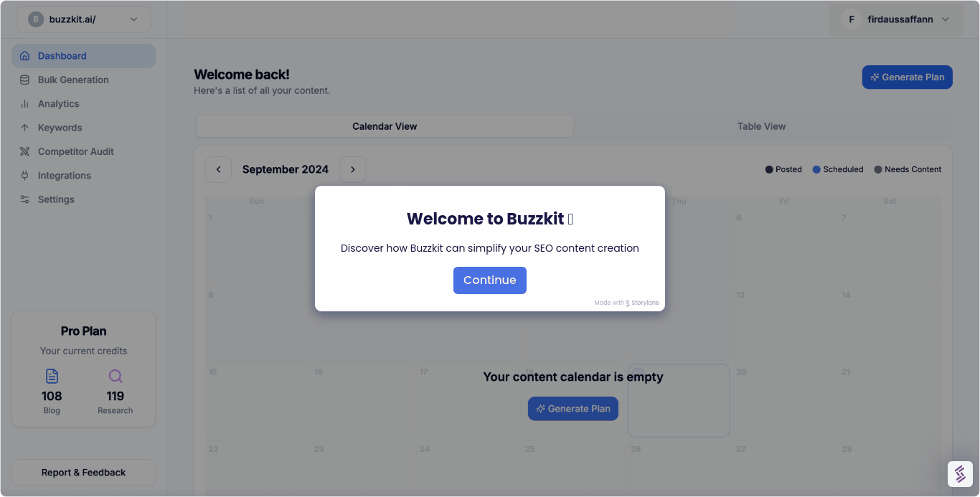The width and height of the screenshot is (980, 497).
Task: Select the Calendar View tab
Action: (385, 126)
